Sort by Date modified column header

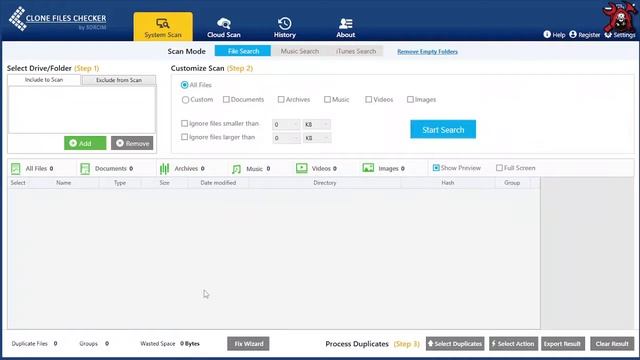(218, 183)
